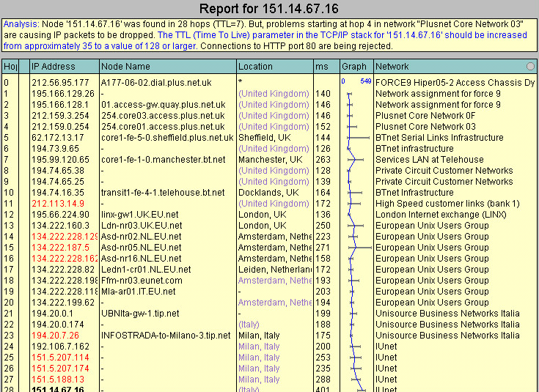Select node transit1-fe-4-1.telehouse.bt.net
The width and height of the screenshot is (539, 392).
pyautogui.click(x=163, y=193)
